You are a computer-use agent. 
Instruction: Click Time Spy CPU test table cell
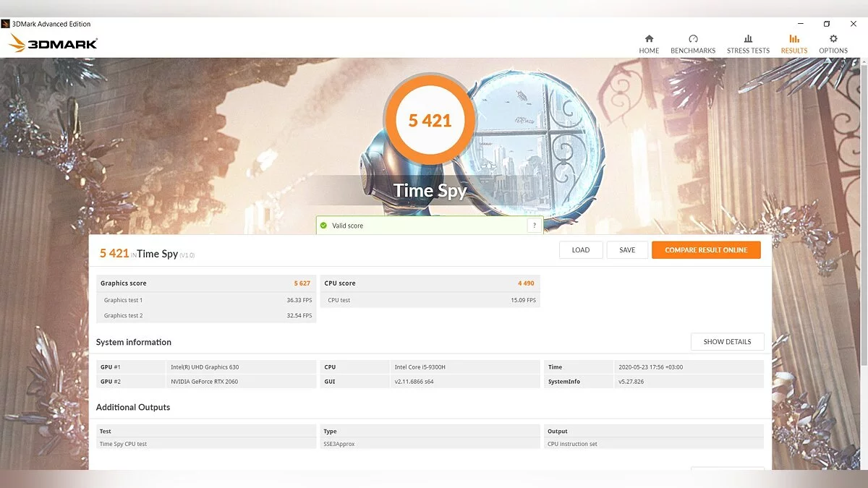tap(206, 444)
